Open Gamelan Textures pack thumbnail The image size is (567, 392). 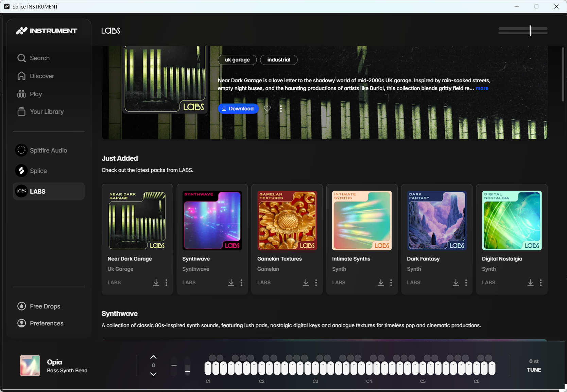click(287, 221)
